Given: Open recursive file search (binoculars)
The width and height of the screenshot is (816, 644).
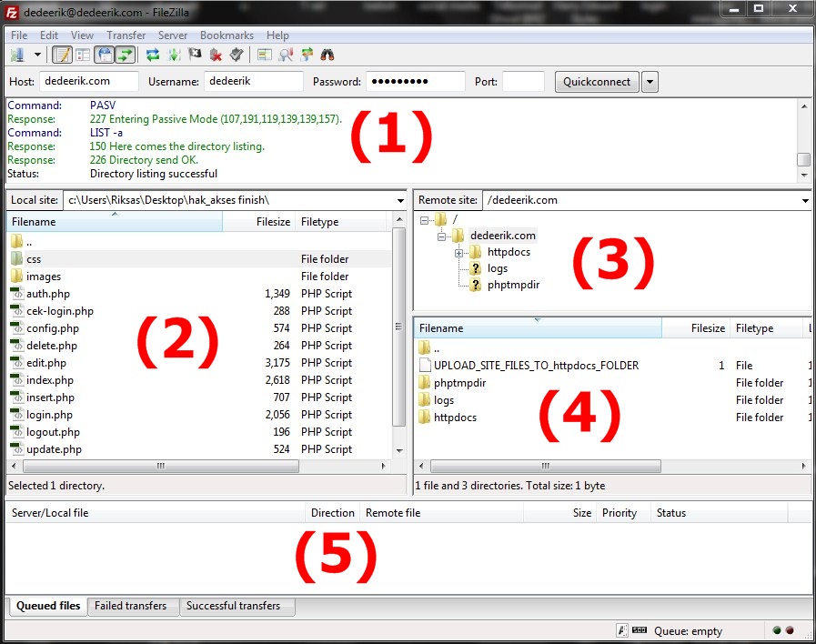Looking at the screenshot, I should coord(327,55).
